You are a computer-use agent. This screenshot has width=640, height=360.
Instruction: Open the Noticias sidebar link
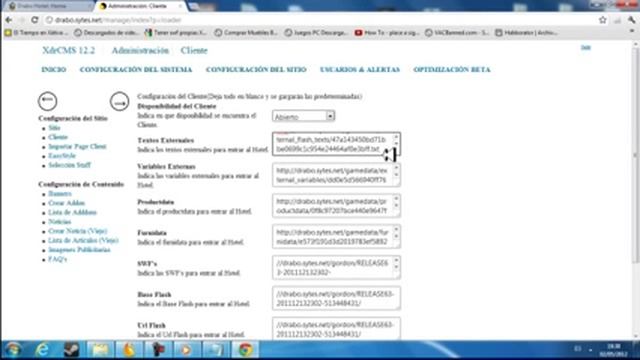pyautogui.click(x=60, y=222)
